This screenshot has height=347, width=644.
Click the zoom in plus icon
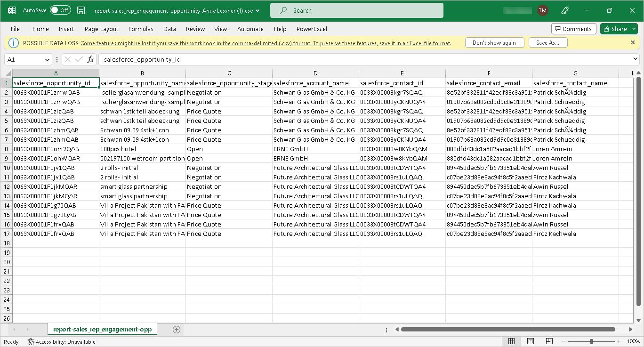620,341
